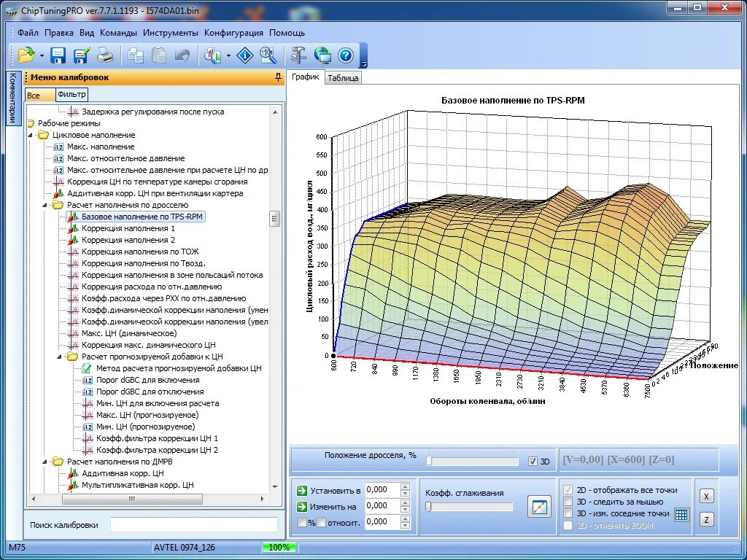Open the Вид menu
The height and width of the screenshot is (560, 747).
87,33
